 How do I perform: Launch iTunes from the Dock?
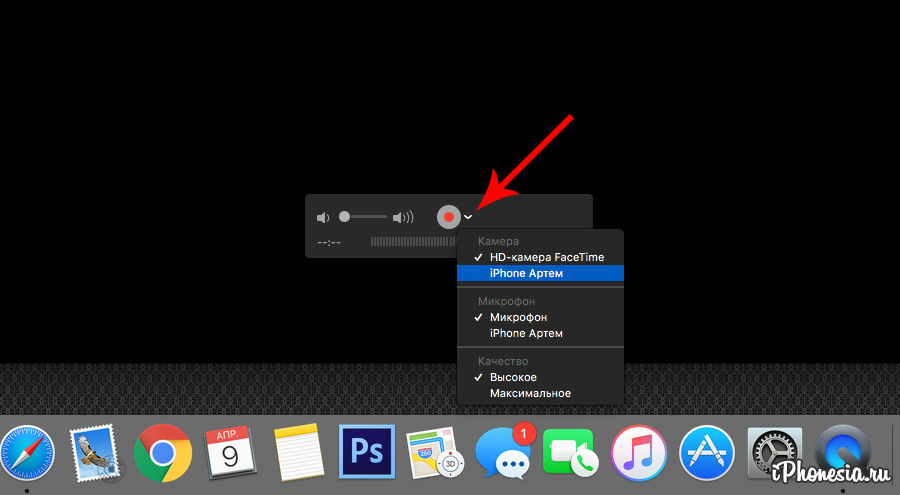(639, 454)
